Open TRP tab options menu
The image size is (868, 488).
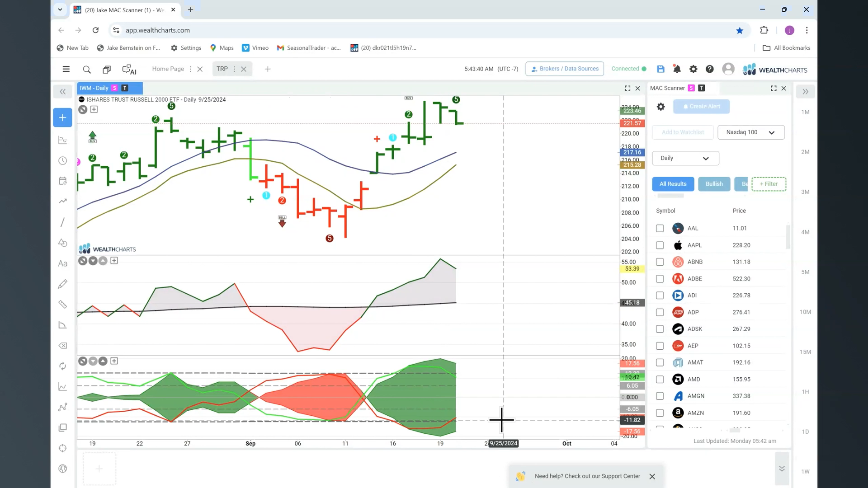[234, 69]
